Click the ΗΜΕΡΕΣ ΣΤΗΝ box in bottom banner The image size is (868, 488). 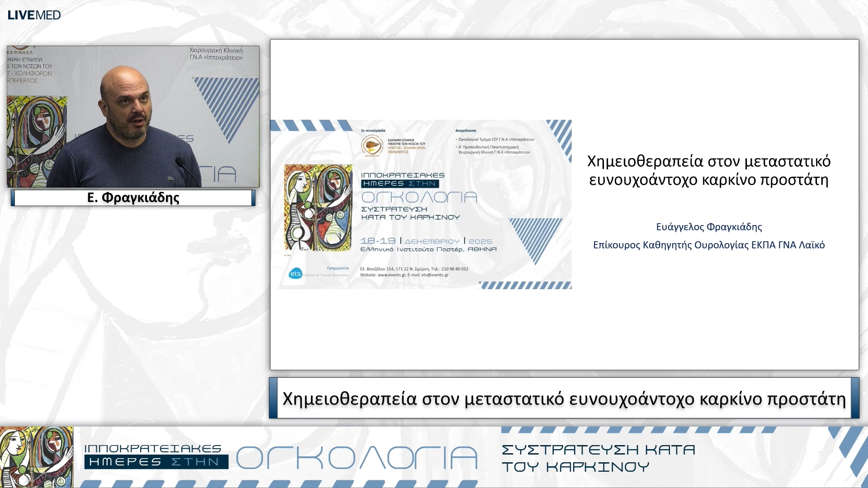click(x=156, y=462)
